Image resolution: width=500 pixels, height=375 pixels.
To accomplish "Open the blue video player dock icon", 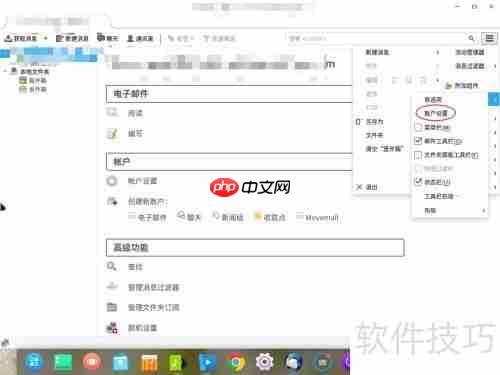I will click(x=207, y=362).
